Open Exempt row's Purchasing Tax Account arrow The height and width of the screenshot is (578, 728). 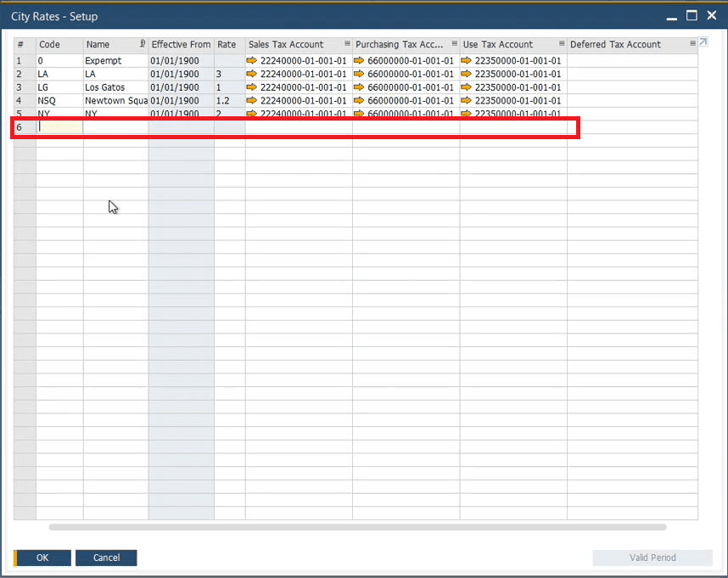click(x=361, y=60)
